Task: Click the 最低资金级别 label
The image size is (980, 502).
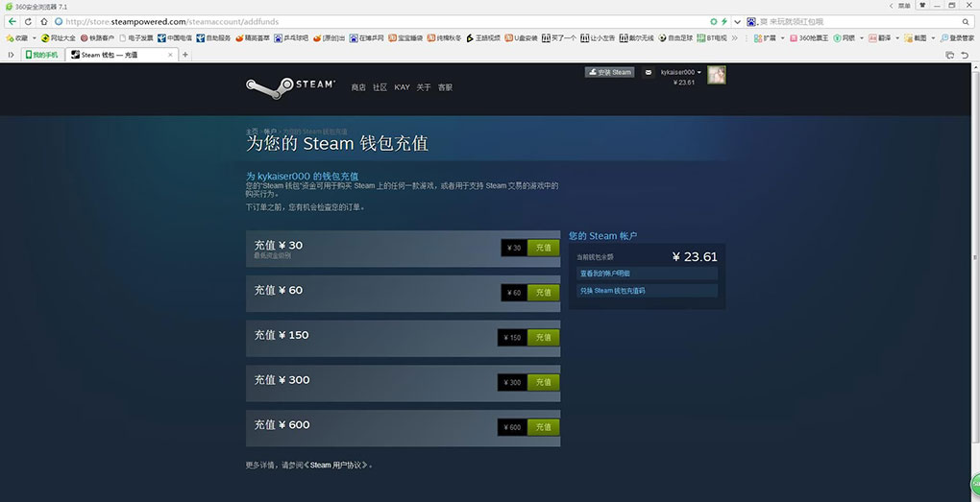Action: coord(272,256)
